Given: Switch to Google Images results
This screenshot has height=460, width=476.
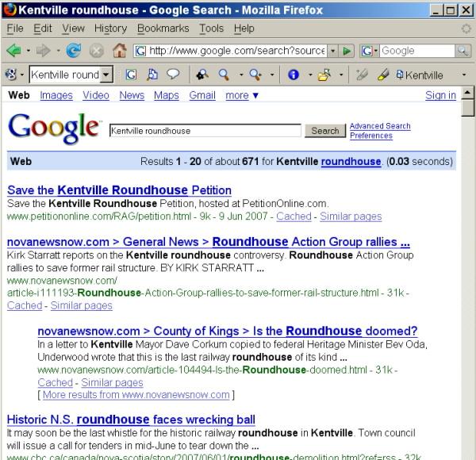Looking at the screenshot, I should click(x=56, y=96).
